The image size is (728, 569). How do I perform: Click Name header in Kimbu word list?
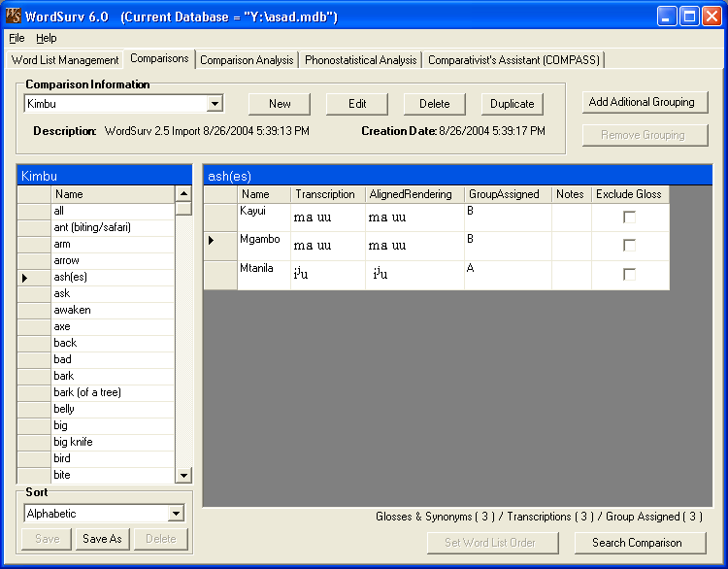[113, 194]
